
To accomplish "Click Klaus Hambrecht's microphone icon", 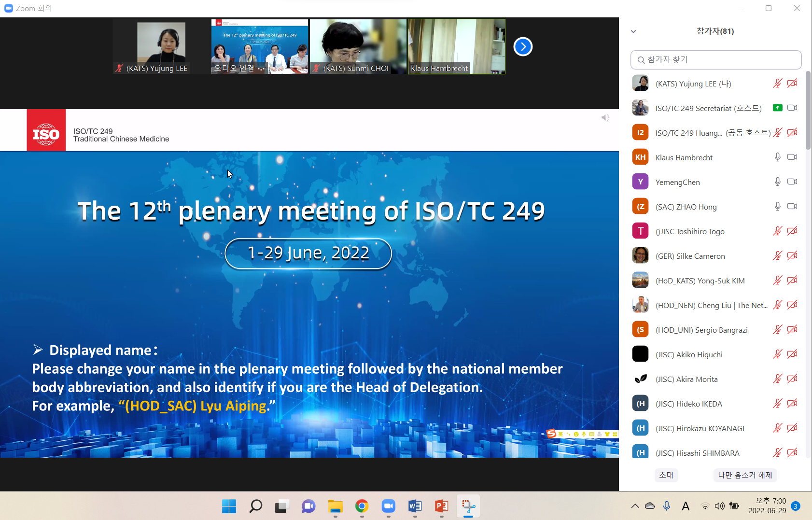I will coord(777,157).
